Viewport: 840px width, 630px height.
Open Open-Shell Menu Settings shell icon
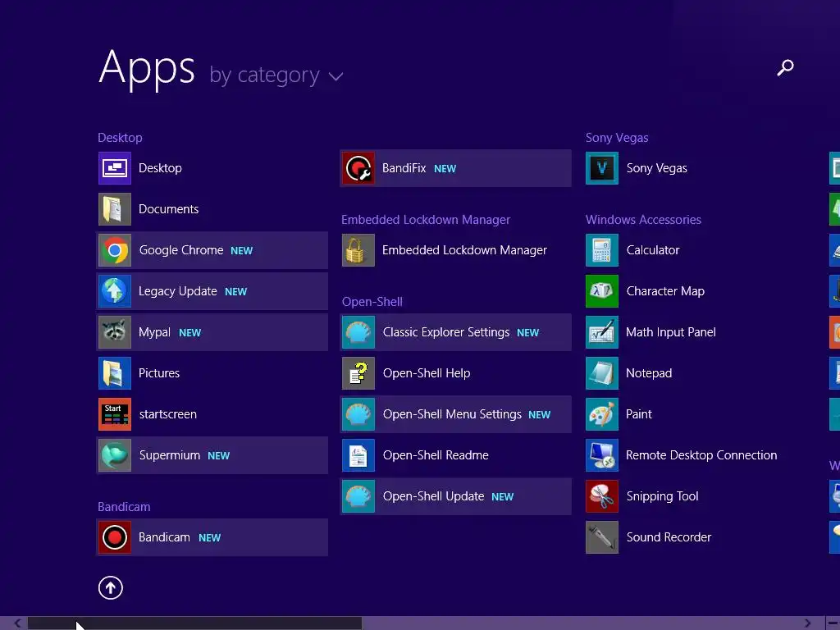coord(358,414)
